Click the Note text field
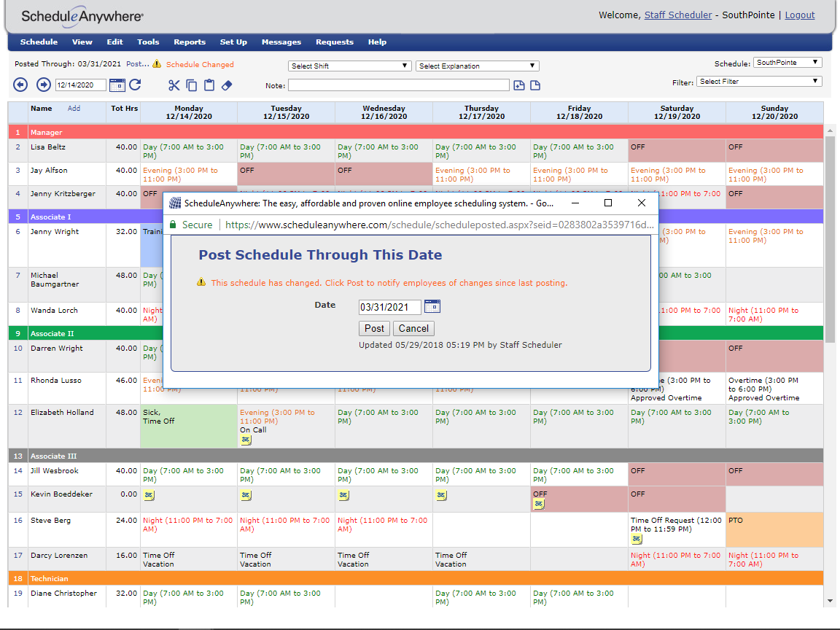Viewport: 840px width, 630px height. click(x=399, y=85)
